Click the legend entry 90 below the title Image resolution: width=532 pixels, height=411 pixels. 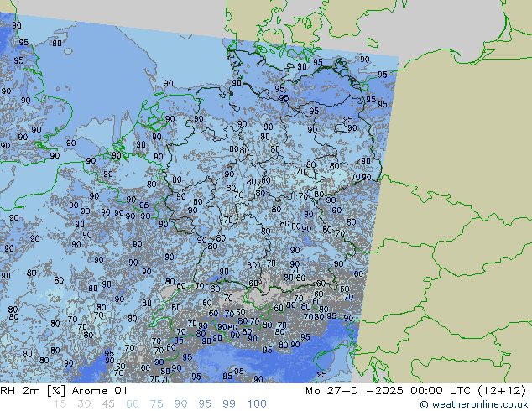[180, 404]
